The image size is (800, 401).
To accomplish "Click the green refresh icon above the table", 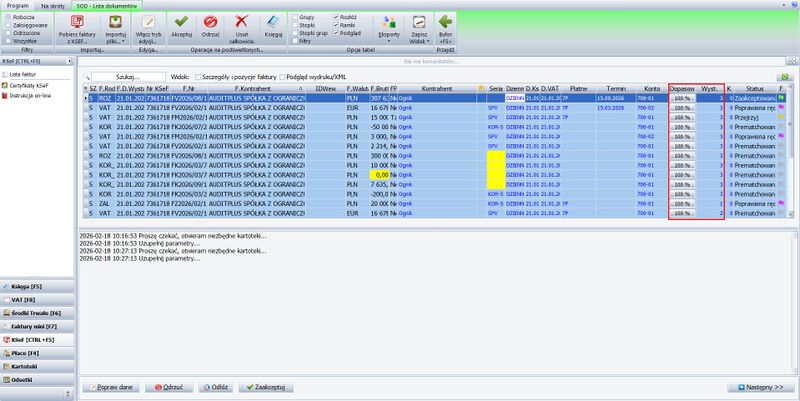I will coord(785,77).
